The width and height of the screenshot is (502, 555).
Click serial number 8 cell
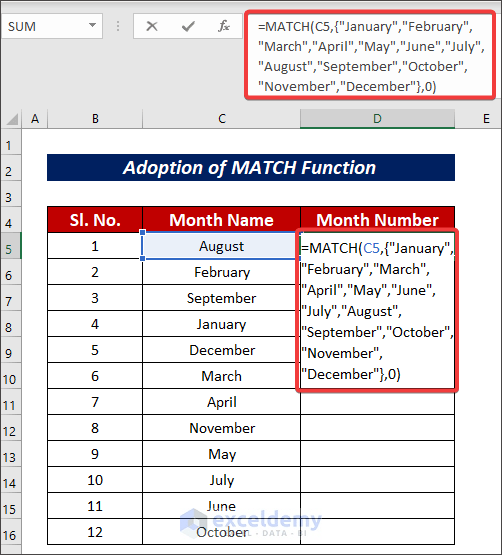(x=95, y=428)
